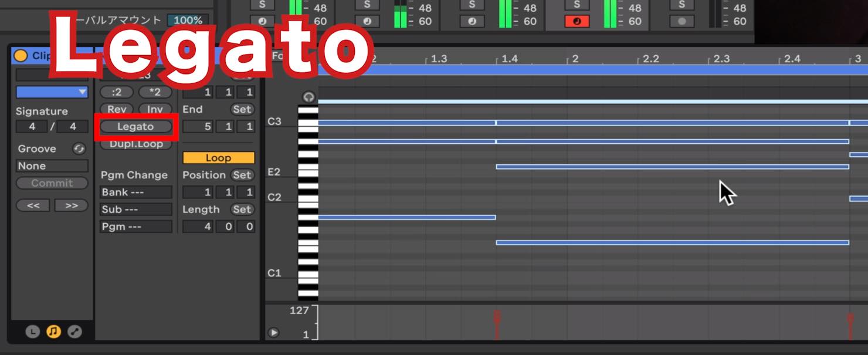
Task: Toggle the headphone note preview icon
Action: (308, 97)
